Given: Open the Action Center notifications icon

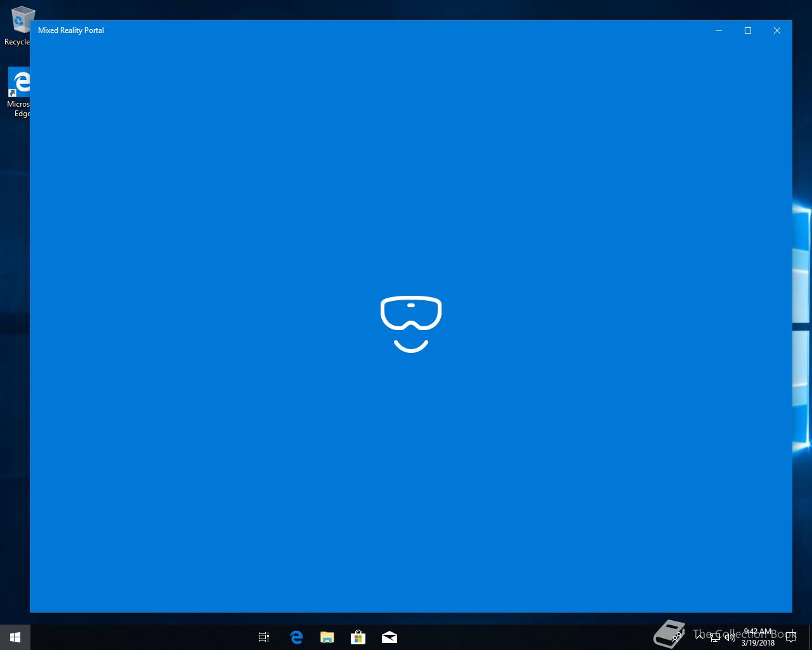Looking at the screenshot, I should [790, 637].
